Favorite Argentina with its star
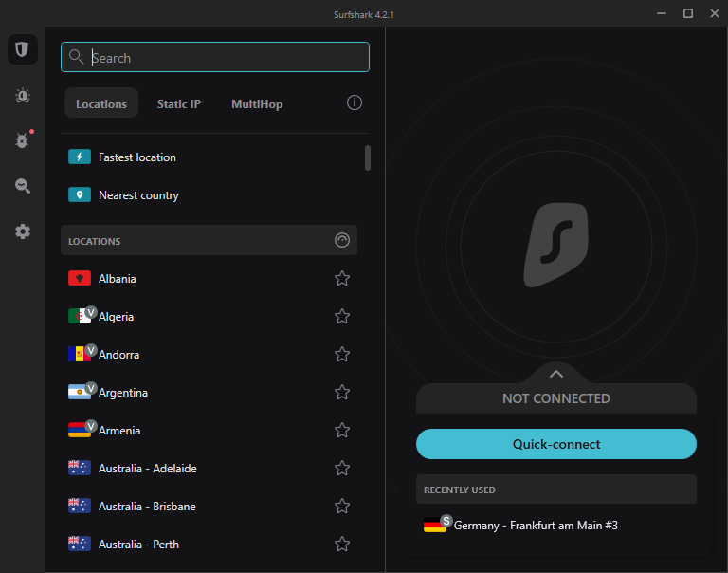Screen dimensions: 728x573 point(342,392)
